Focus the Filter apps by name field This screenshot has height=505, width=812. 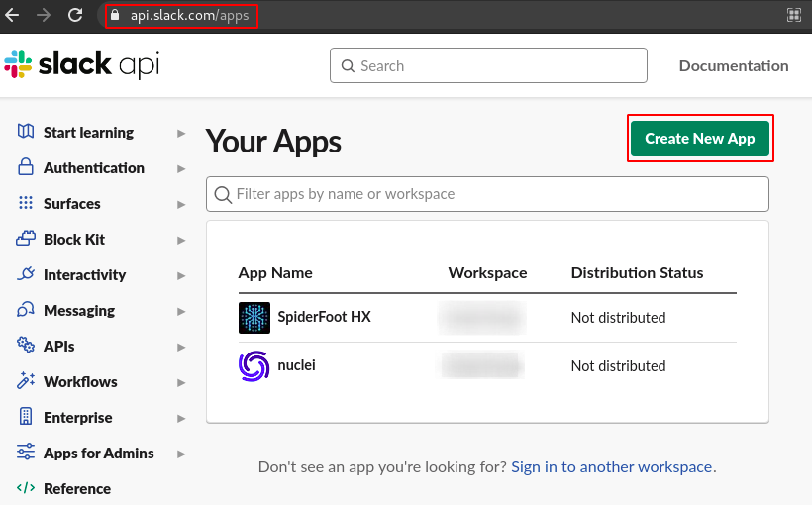[x=487, y=194]
